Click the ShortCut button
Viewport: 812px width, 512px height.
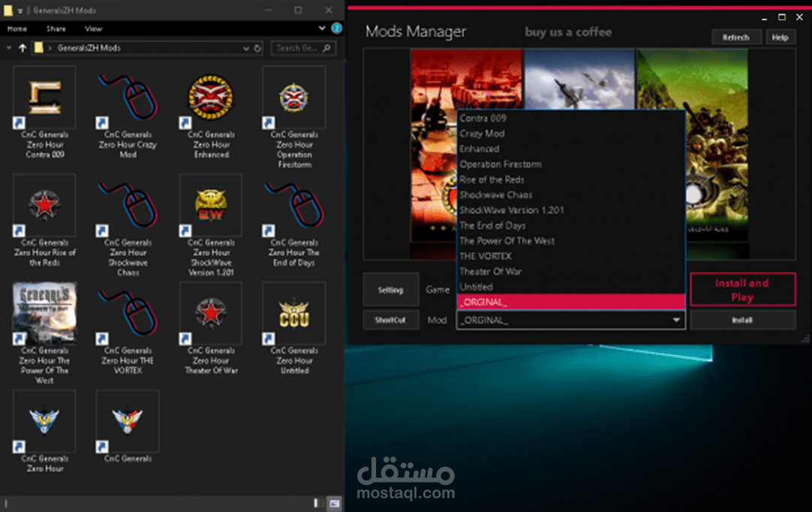(x=390, y=321)
